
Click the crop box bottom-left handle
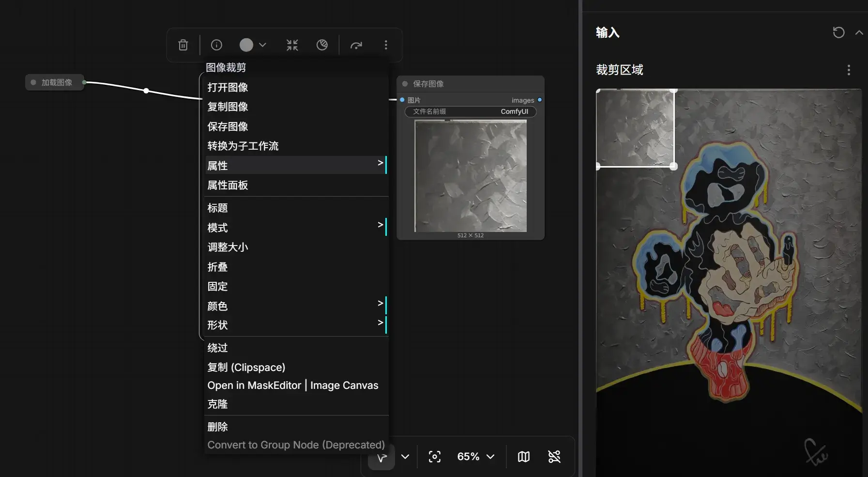[598, 166]
